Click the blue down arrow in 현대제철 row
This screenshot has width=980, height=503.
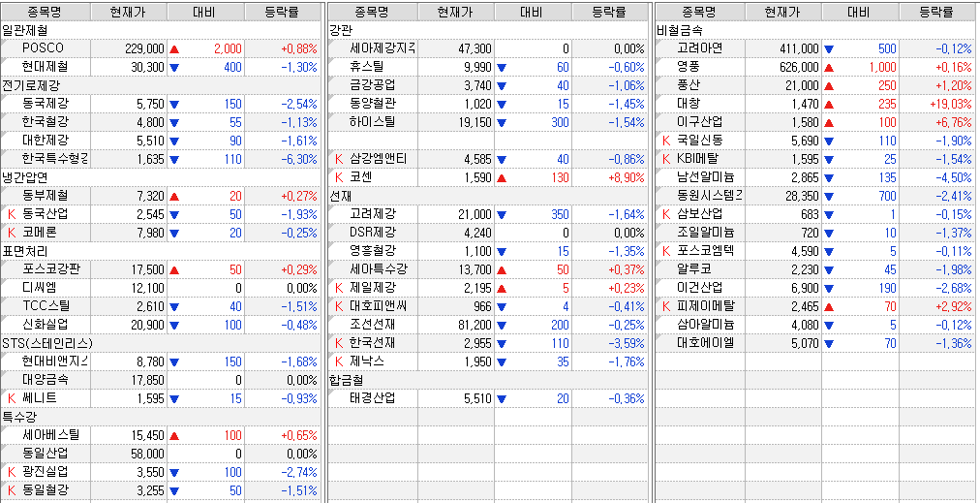coord(174,68)
